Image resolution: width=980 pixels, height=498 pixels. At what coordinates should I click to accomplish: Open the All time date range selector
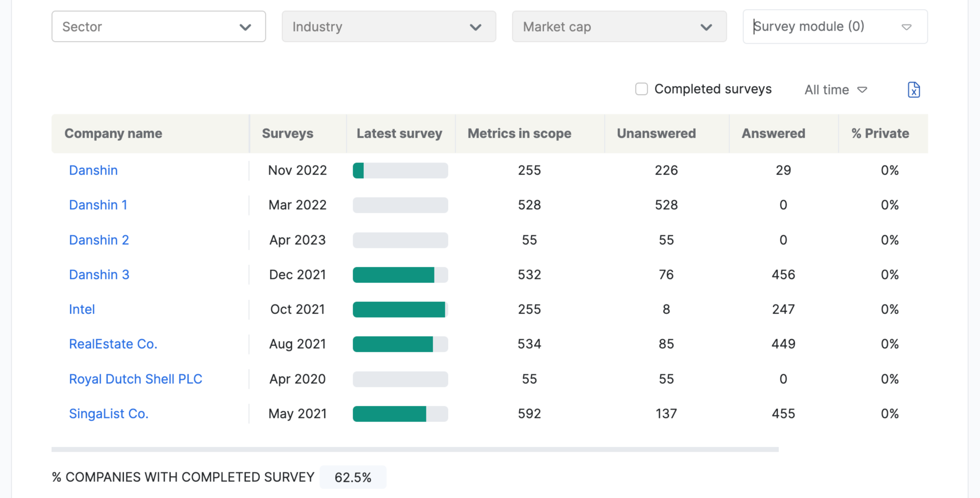coord(834,90)
